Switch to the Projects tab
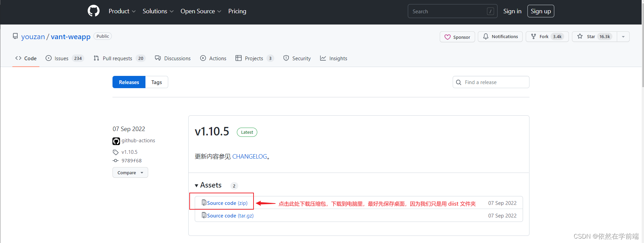The height and width of the screenshot is (243, 644). (x=255, y=59)
